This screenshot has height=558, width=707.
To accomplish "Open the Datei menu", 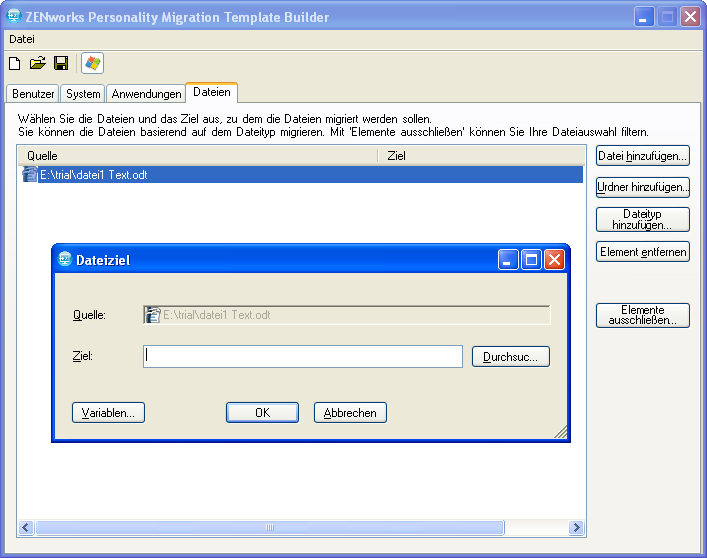I will [x=22, y=39].
